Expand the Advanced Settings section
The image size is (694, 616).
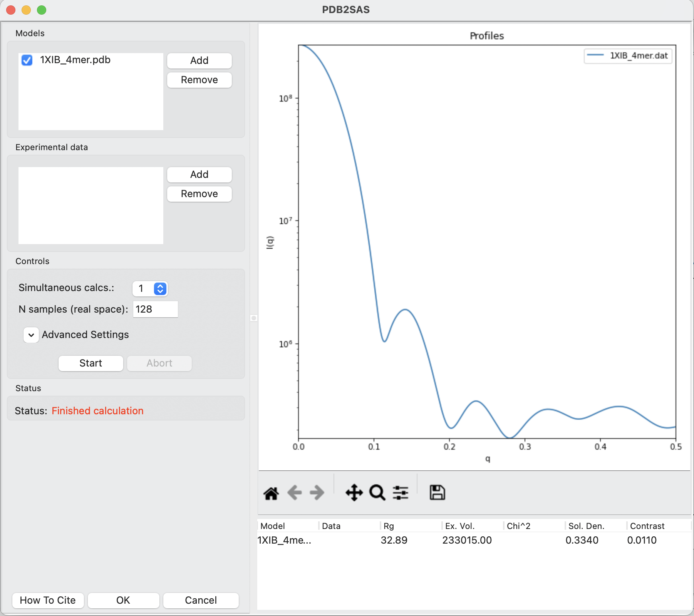click(31, 335)
